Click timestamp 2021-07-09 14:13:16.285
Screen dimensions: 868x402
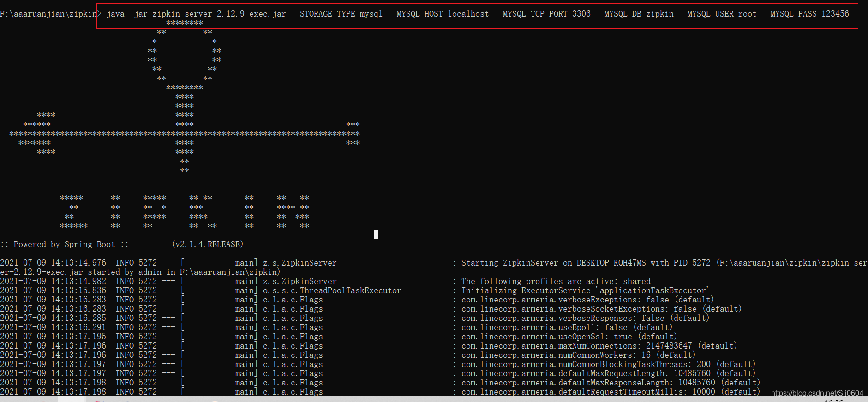pos(53,318)
